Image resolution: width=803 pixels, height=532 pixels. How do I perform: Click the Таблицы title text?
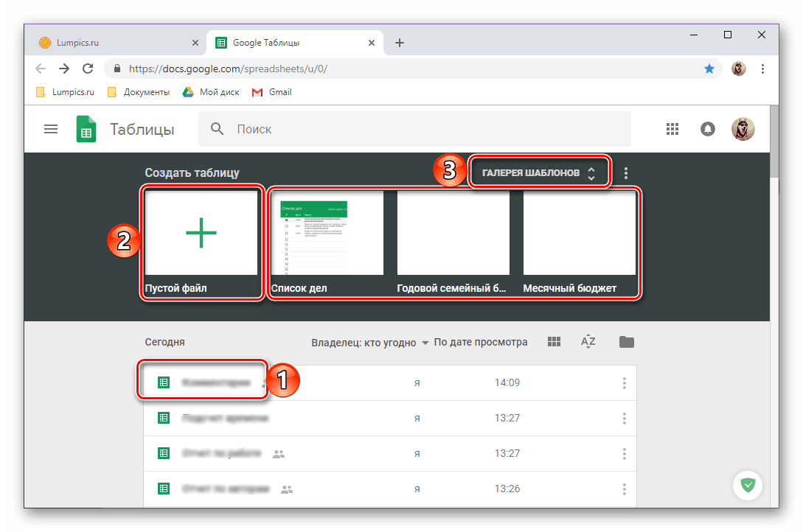(142, 130)
